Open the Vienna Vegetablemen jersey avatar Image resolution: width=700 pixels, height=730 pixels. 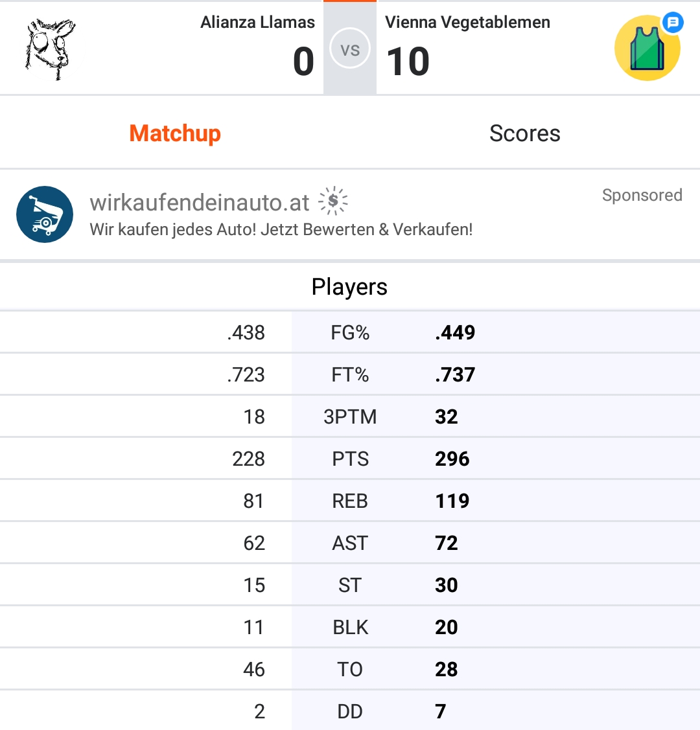coord(647,49)
